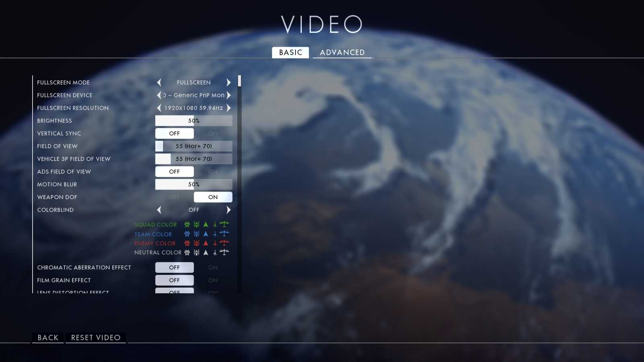Click the blue team airplane icon
This screenshot has width=644, height=362.
pyautogui.click(x=224, y=233)
